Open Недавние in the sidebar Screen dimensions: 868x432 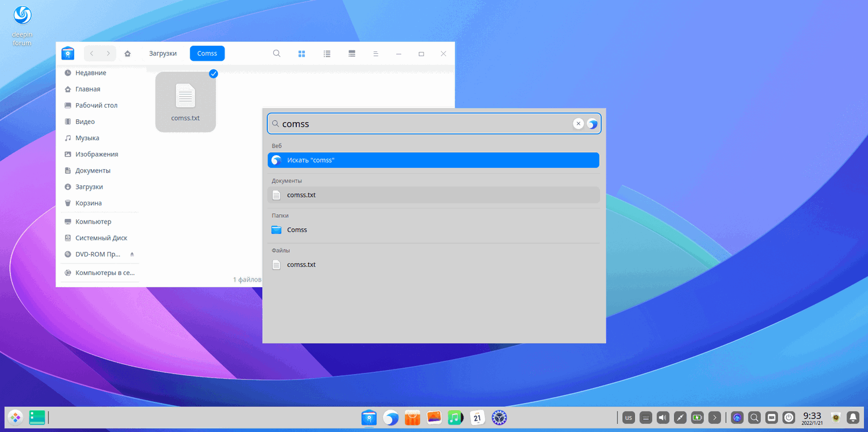coord(98,73)
